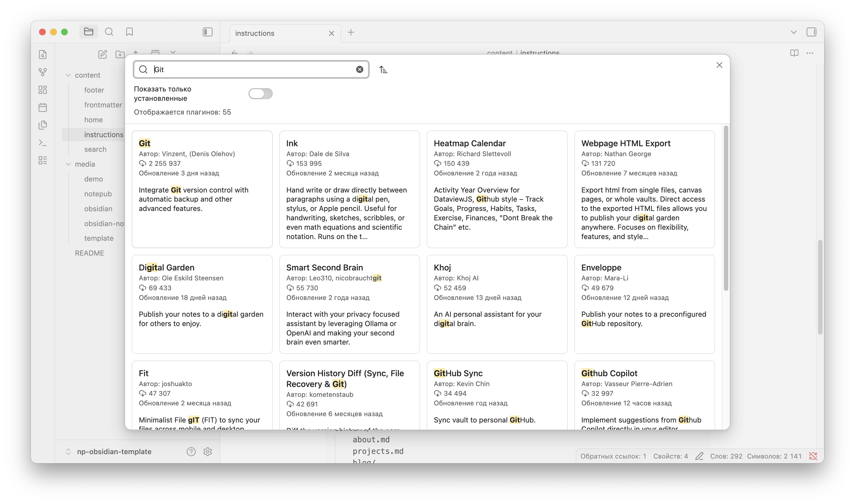Clear the Git search query
This screenshot has height=504, width=855.
(x=359, y=70)
